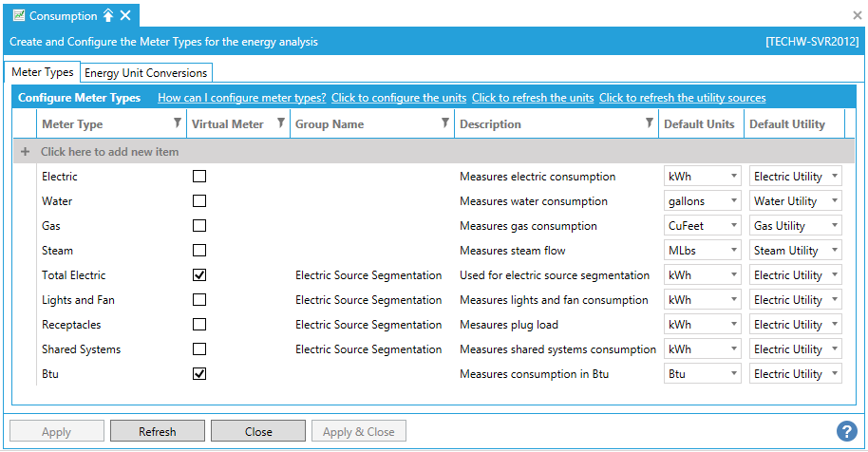The image size is (868, 452).
Task: Uncheck Virtual Meter for Total Electric
Action: tap(199, 275)
